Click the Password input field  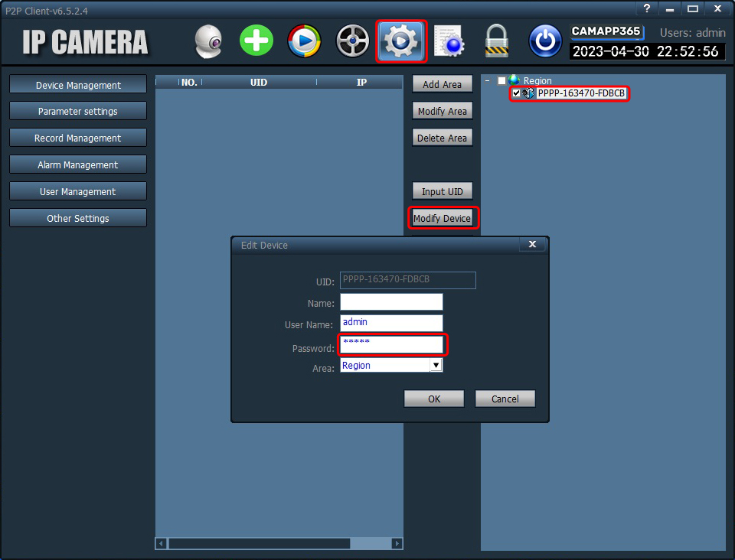point(391,344)
